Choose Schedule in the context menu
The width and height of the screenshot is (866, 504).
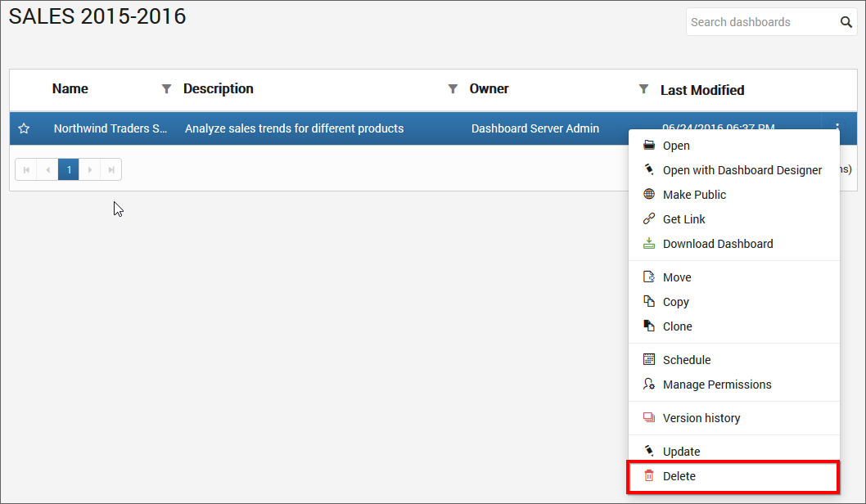(x=734, y=360)
